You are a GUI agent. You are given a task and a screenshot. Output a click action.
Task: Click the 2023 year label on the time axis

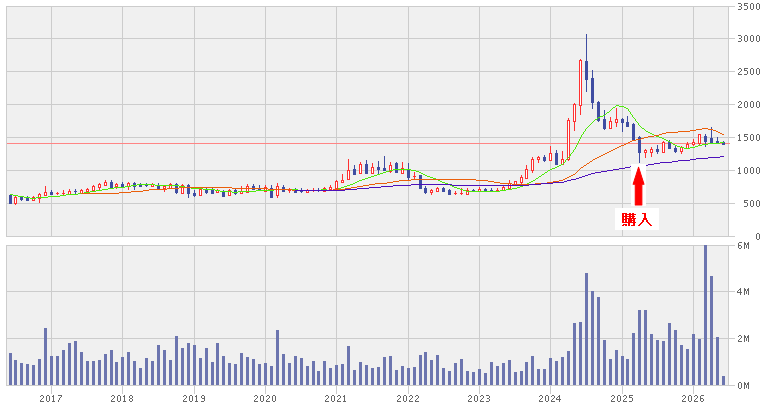pos(479,399)
